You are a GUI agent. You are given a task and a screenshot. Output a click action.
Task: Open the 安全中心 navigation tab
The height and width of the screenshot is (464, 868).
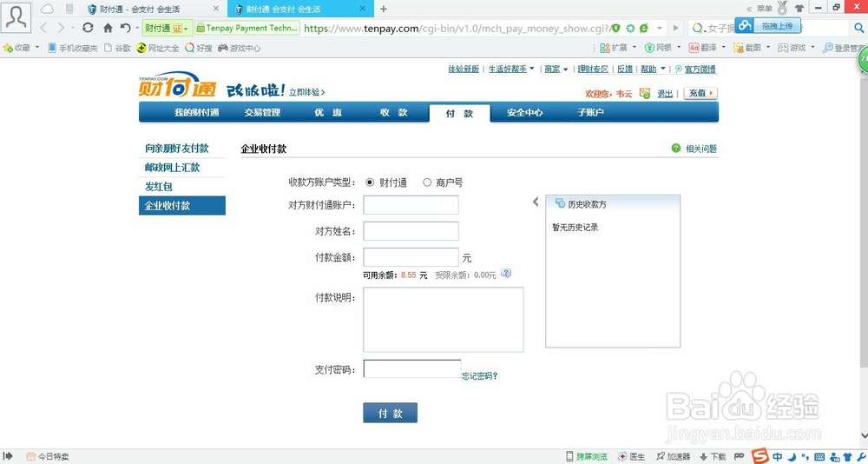tap(524, 113)
